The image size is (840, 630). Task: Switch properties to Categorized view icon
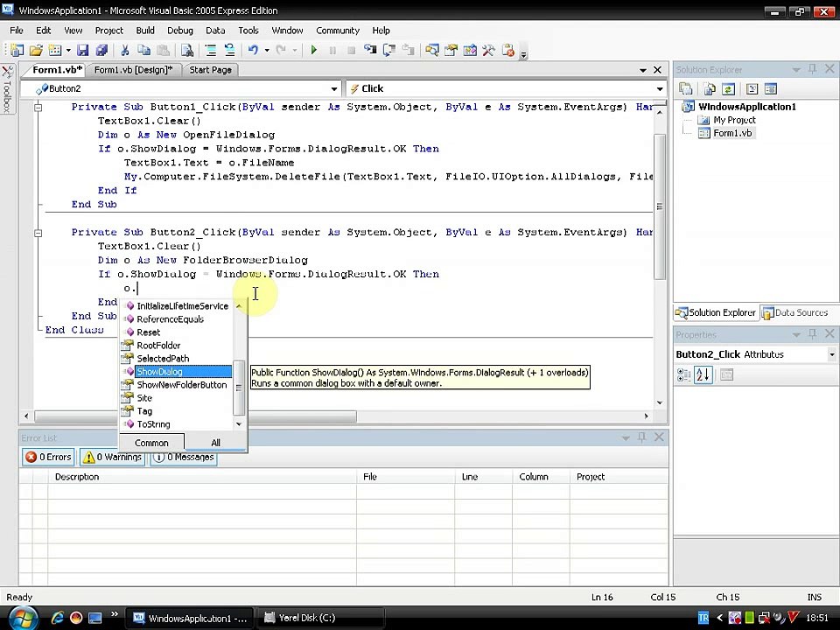click(684, 375)
